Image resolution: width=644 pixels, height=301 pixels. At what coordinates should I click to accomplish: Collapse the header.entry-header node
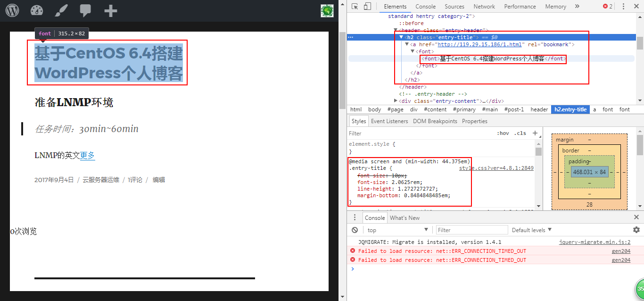click(x=396, y=30)
